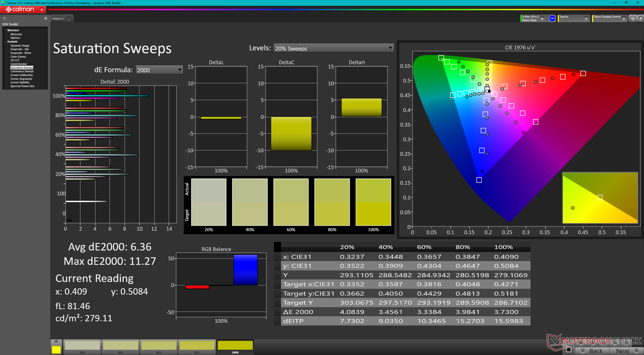The height and width of the screenshot is (355, 644).
Task: Select the 40% patch in bottom strip
Action: click(120, 347)
